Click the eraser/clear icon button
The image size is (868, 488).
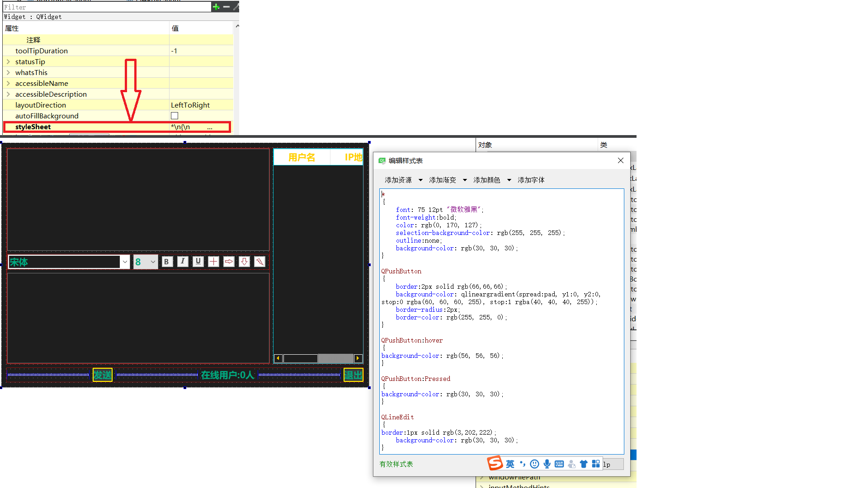(x=259, y=262)
